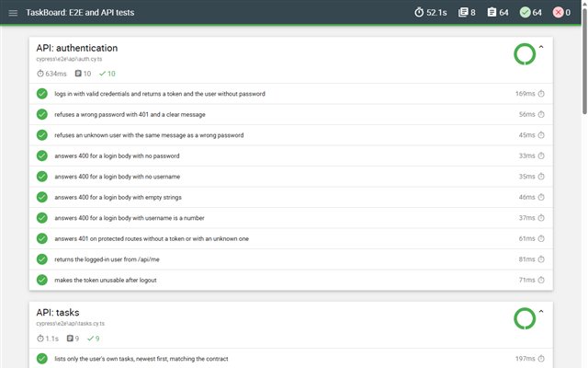Click the timer icon beside 81ms
The width and height of the screenshot is (588, 368).
coord(541,259)
